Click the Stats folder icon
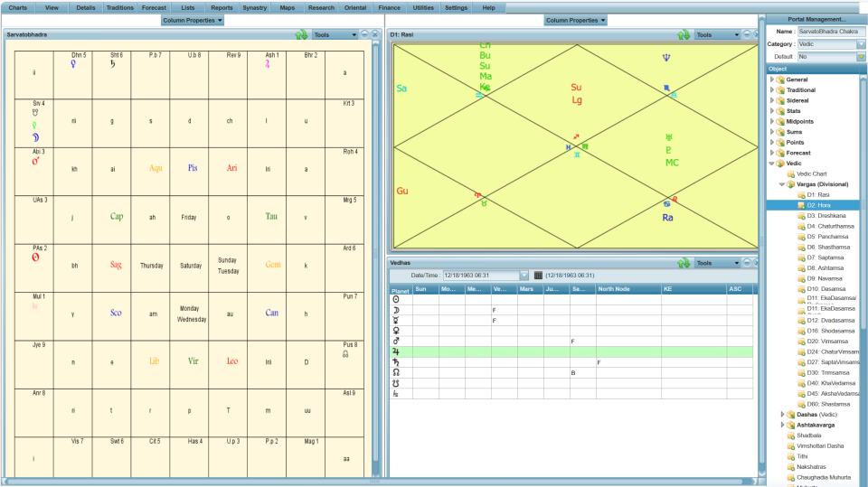 click(x=780, y=110)
